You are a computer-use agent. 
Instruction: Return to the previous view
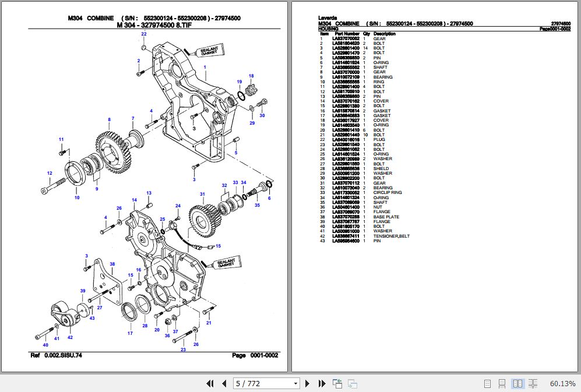coord(336,383)
